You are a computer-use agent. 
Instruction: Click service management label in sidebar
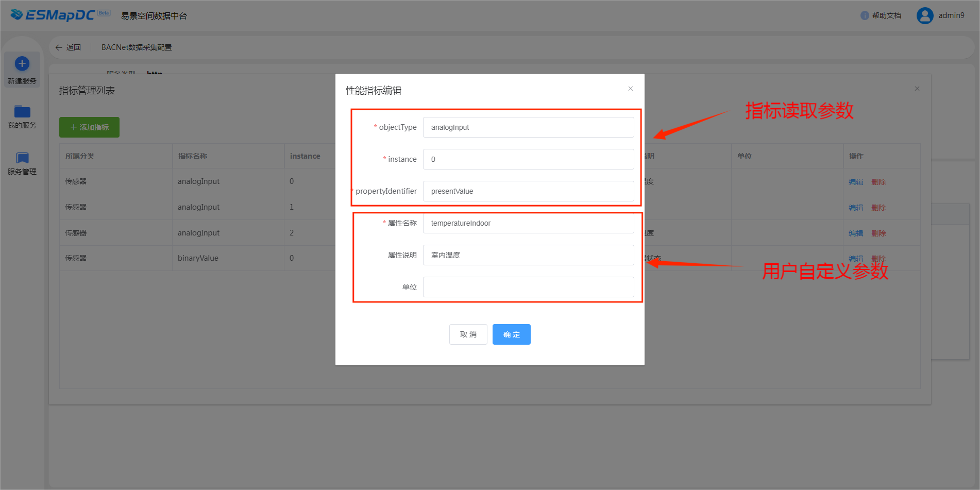22,172
